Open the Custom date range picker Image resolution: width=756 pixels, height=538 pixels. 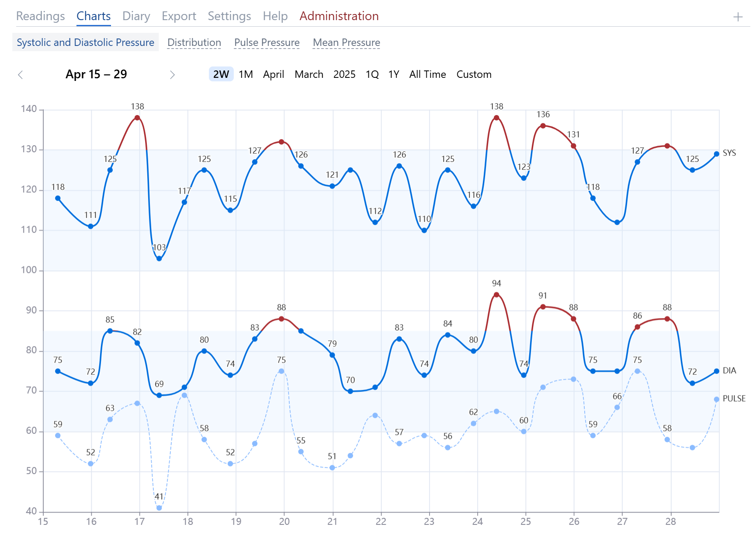point(474,74)
